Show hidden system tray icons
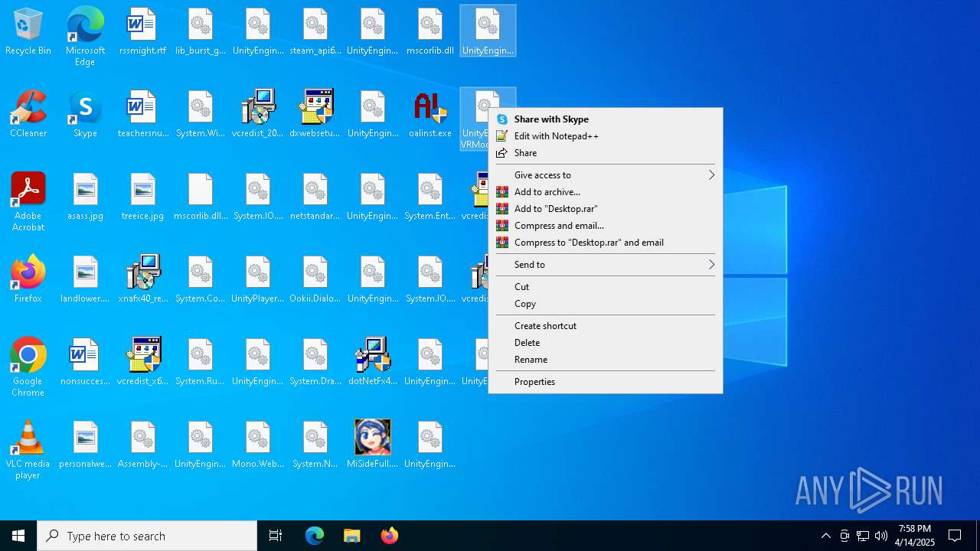This screenshot has height=551, width=980. tap(826, 536)
